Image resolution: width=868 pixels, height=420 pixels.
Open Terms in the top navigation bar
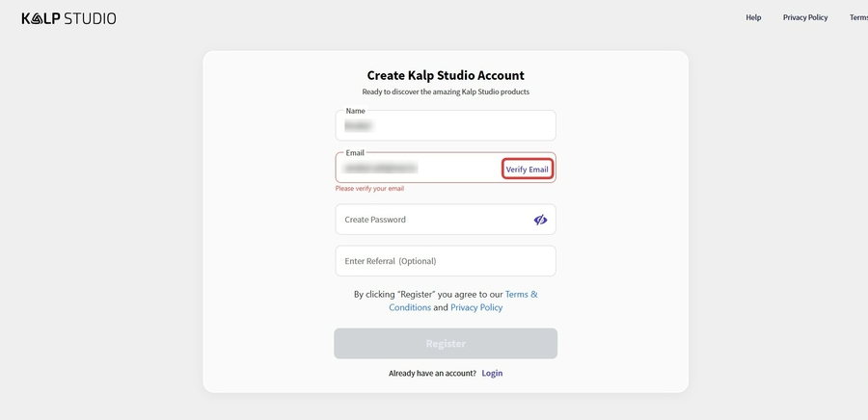(858, 17)
